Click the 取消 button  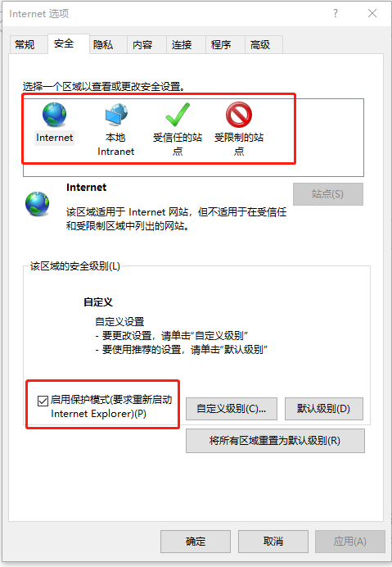point(273,542)
